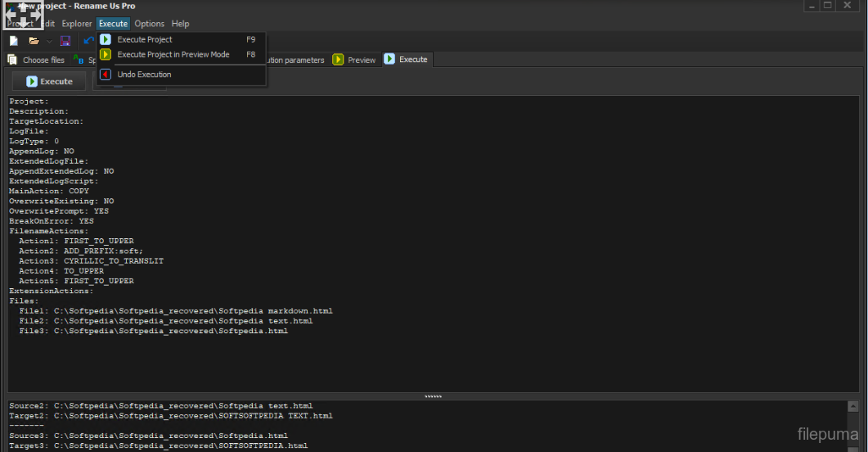The width and height of the screenshot is (868, 452).
Task: Click the log pane scroll-up arrow
Action: (853, 407)
